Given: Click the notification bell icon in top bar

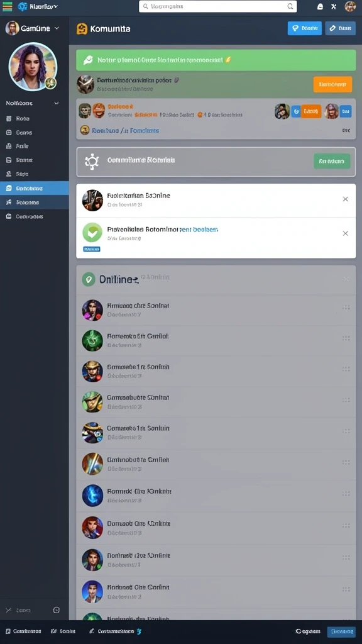Looking at the screenshot, I should (x=320, y=6).
